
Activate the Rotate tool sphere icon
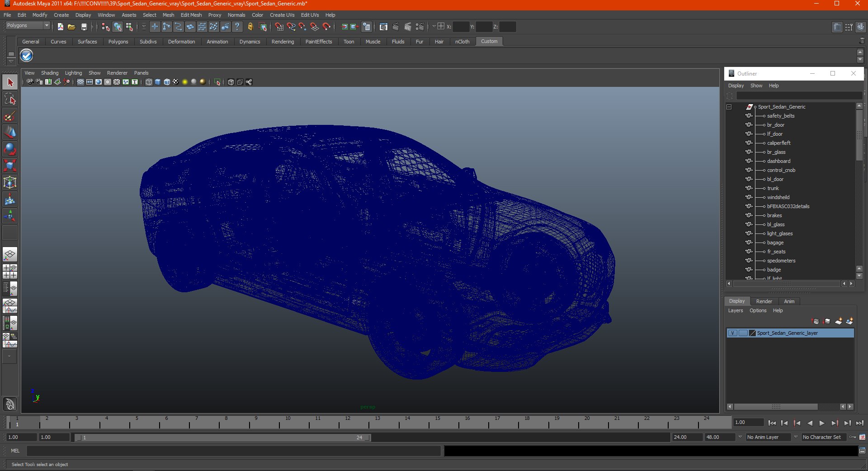[10, 149]
